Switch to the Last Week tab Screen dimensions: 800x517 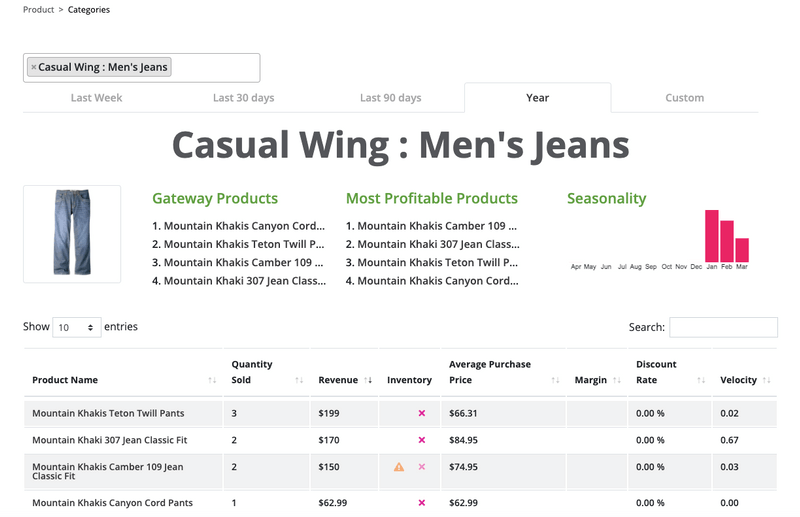point(96,98)
